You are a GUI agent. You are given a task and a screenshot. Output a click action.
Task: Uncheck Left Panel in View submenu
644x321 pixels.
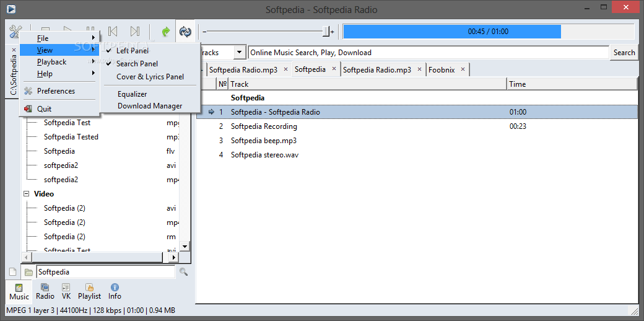[133, 51]
